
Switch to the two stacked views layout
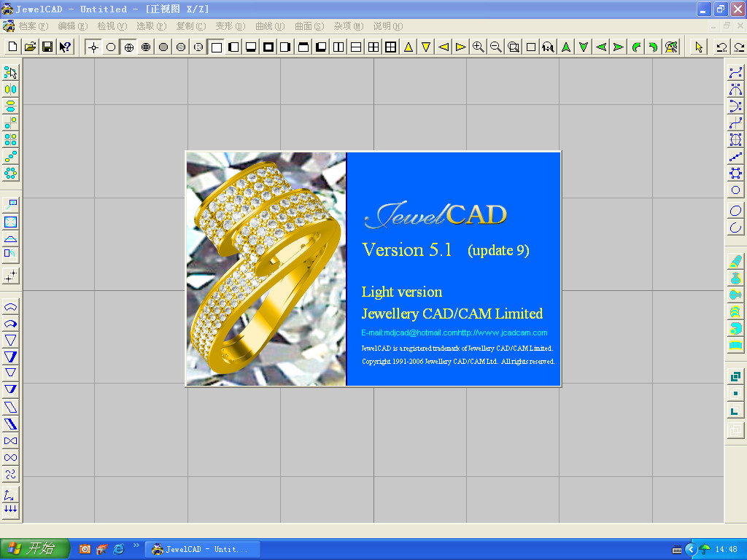(356, 47)
